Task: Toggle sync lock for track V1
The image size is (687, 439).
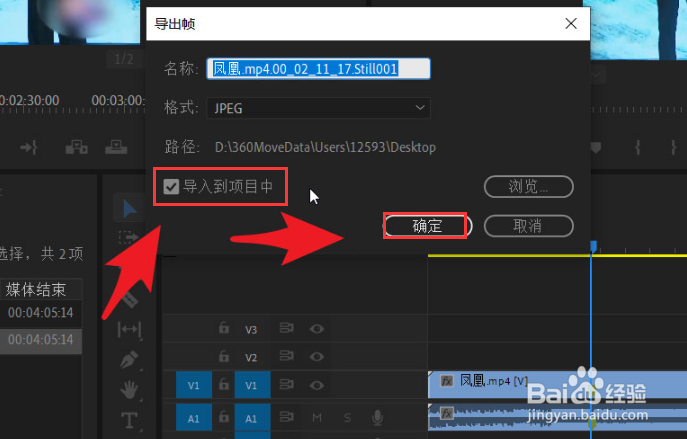Action: tap(286, 385)
